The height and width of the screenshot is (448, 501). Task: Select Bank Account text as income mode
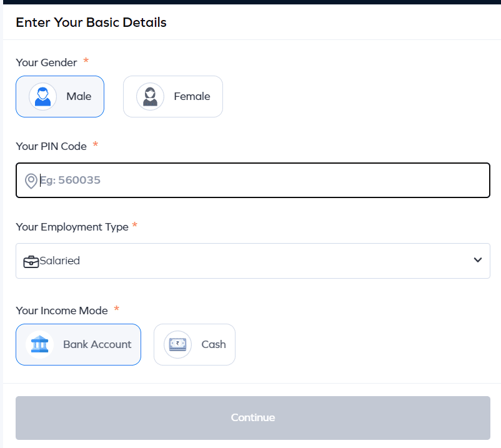(97, 344)
